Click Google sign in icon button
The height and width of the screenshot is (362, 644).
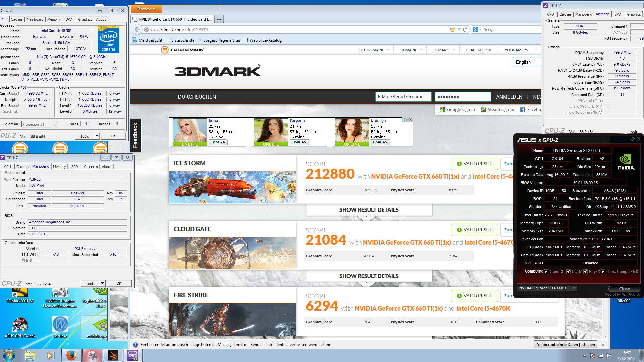458,109
